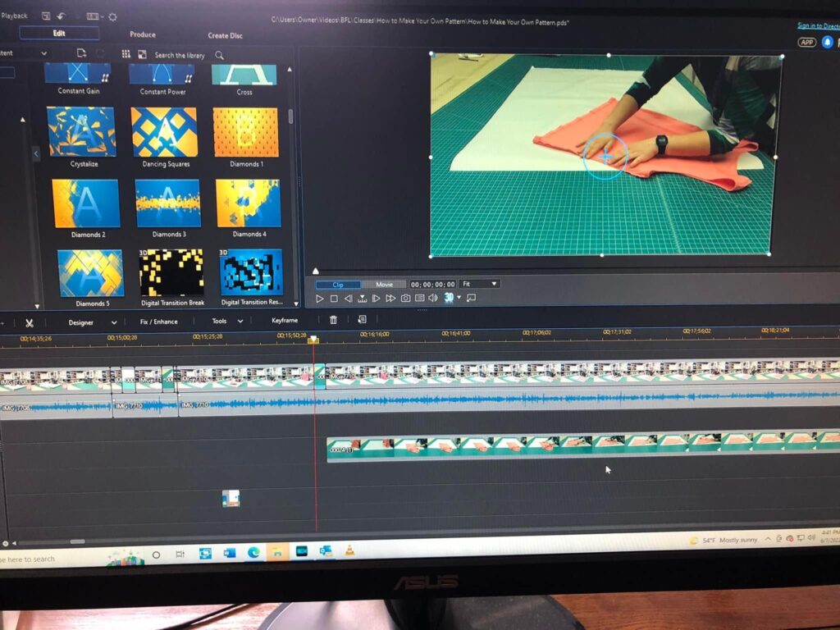Viewport: 840px width, 630px height.
Task: Expand the Designer dropdown menu
Action: (x=92, y=322)
